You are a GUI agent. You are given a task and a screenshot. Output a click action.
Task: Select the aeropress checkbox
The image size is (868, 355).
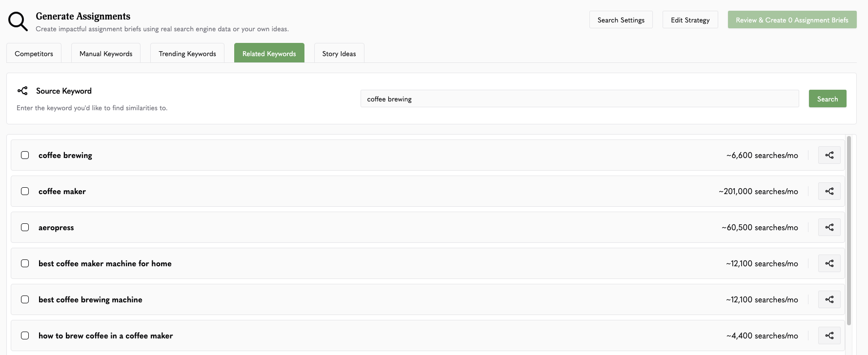coord(25,227)
